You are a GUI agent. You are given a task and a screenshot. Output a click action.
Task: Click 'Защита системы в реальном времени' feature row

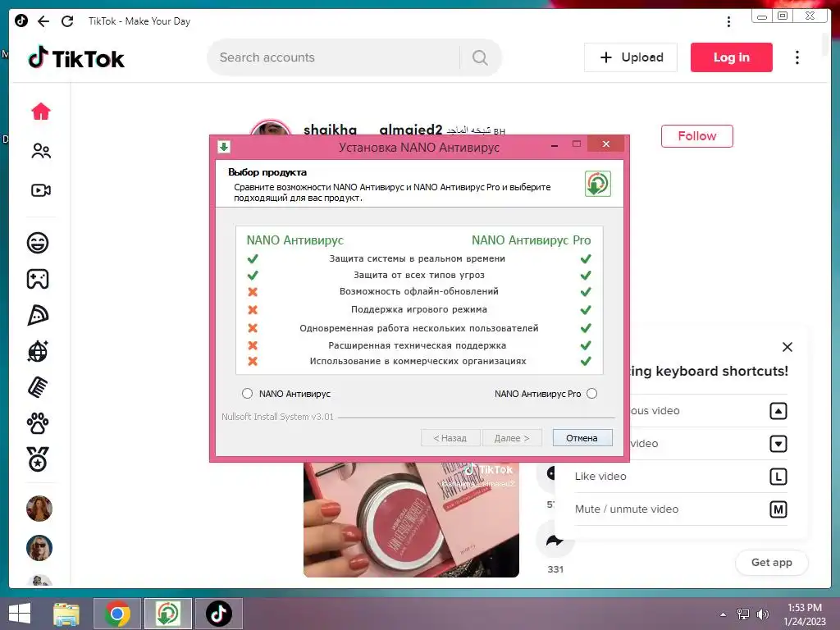point(417,258)
